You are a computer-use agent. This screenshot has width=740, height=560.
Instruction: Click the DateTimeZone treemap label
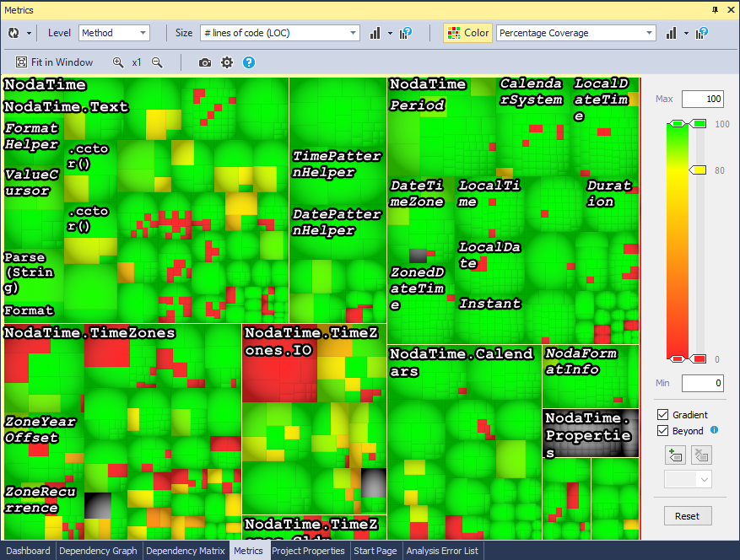coord(417,193)
